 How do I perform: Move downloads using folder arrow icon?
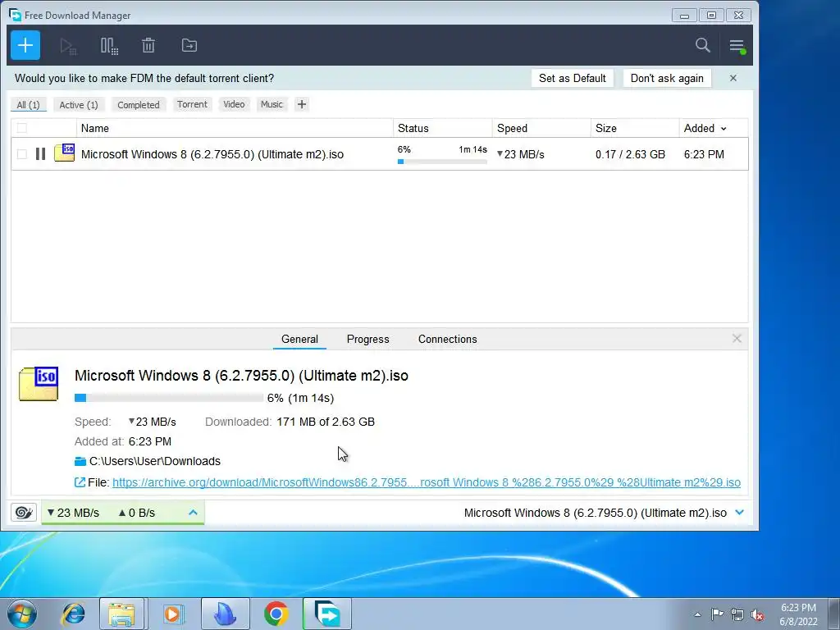tap(189, 46)
